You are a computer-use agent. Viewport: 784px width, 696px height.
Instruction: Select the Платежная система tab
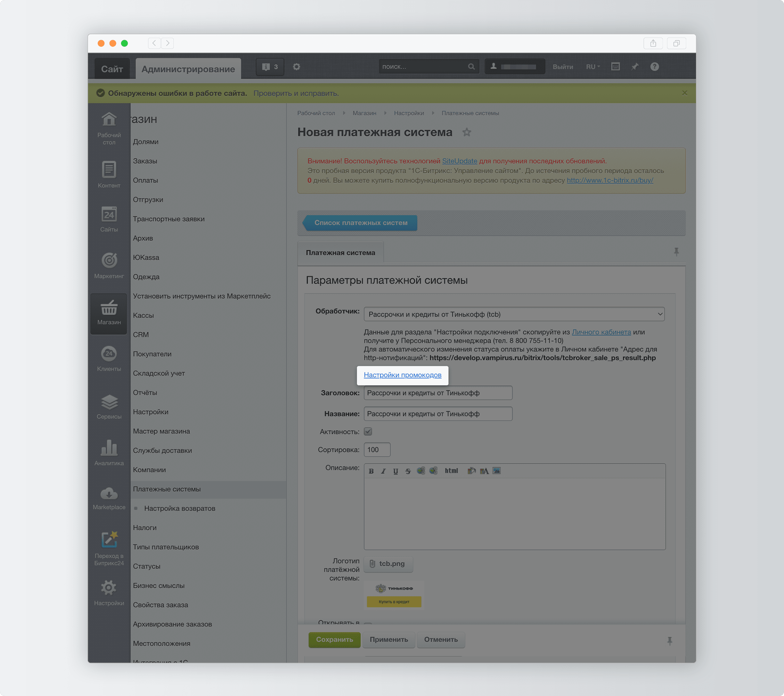[x=340, y=253]
